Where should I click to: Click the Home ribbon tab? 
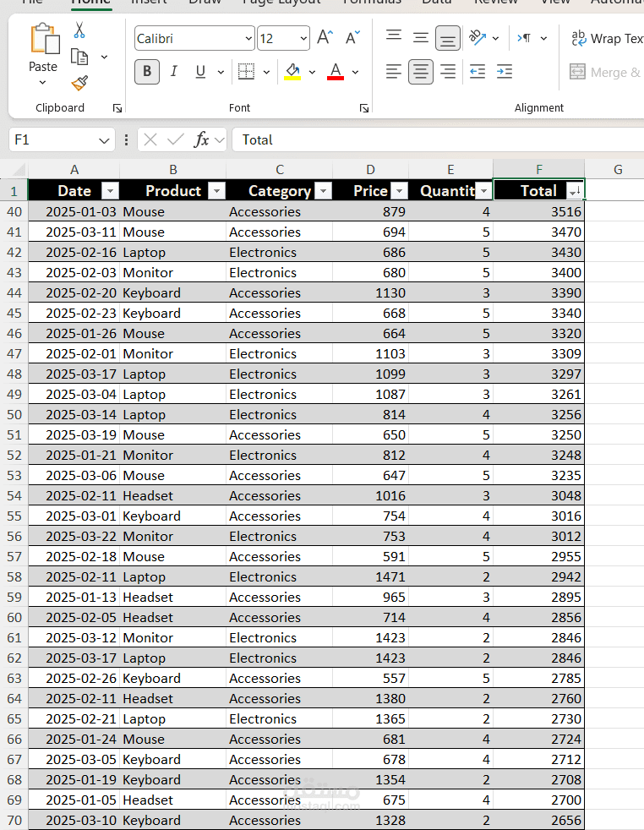click(x=90, y=3)
